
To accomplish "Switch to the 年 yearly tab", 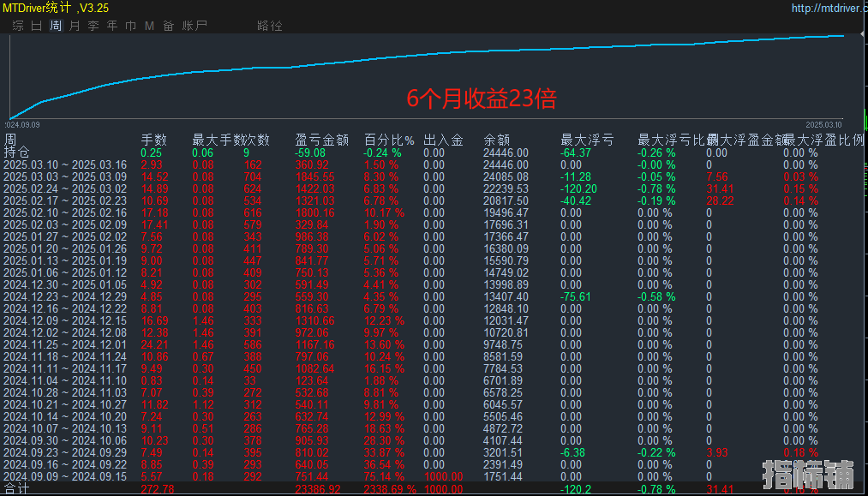I will coord(112,26).
